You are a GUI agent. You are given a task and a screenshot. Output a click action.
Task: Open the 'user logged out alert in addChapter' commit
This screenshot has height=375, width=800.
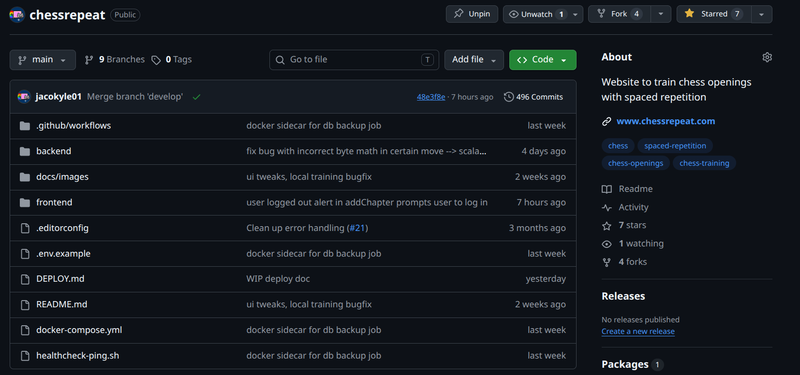coord(367,203)
